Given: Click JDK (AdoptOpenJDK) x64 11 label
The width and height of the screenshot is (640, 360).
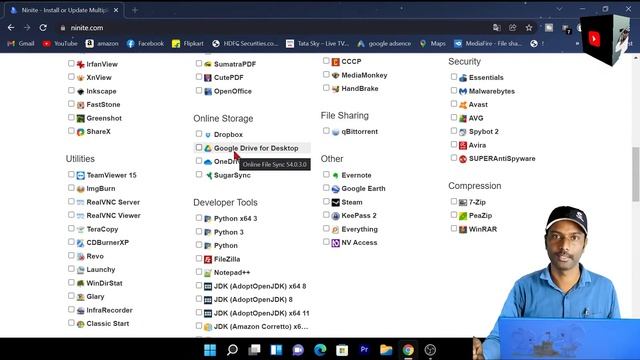Looking at the screenshot, I should 262,313.
